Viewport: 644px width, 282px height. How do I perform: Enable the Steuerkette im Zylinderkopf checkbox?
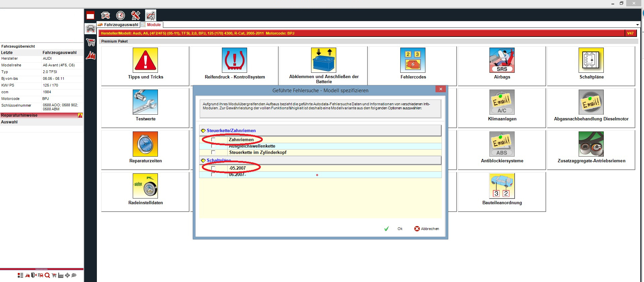coord(213,153)
